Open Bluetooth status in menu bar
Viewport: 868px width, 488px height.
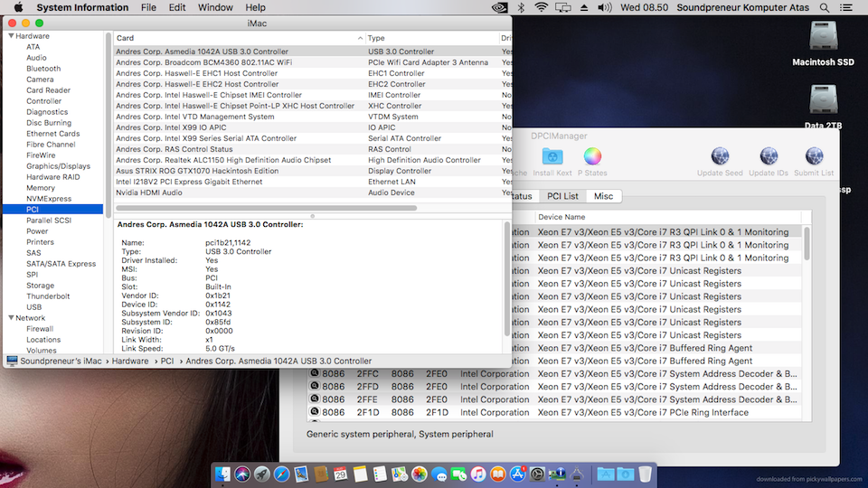coord(521,8)
